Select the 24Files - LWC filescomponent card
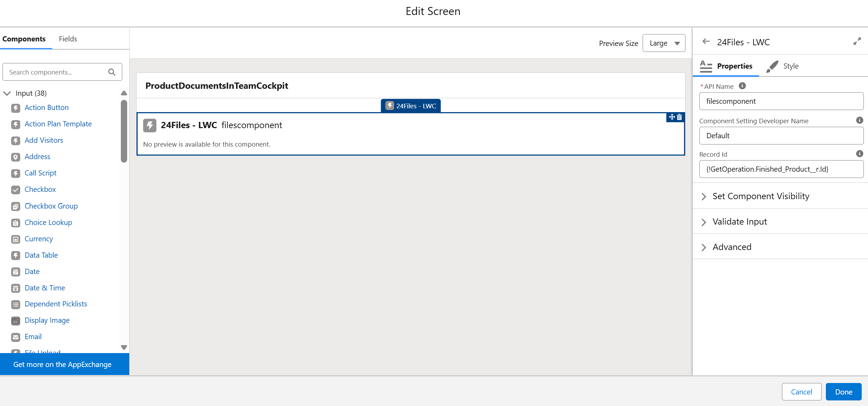 click(411, 134)
